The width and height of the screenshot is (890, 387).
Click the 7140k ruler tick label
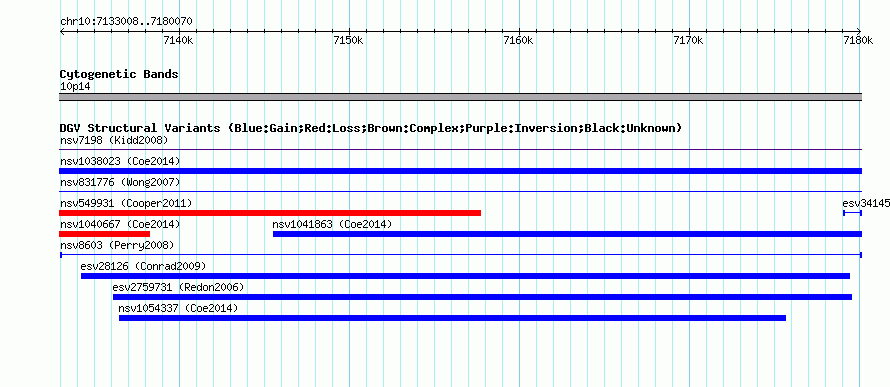(x=178, y=41)
